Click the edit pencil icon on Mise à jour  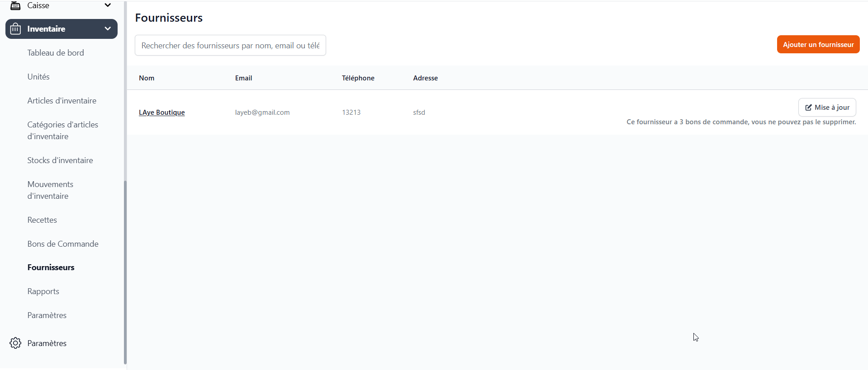808,108
